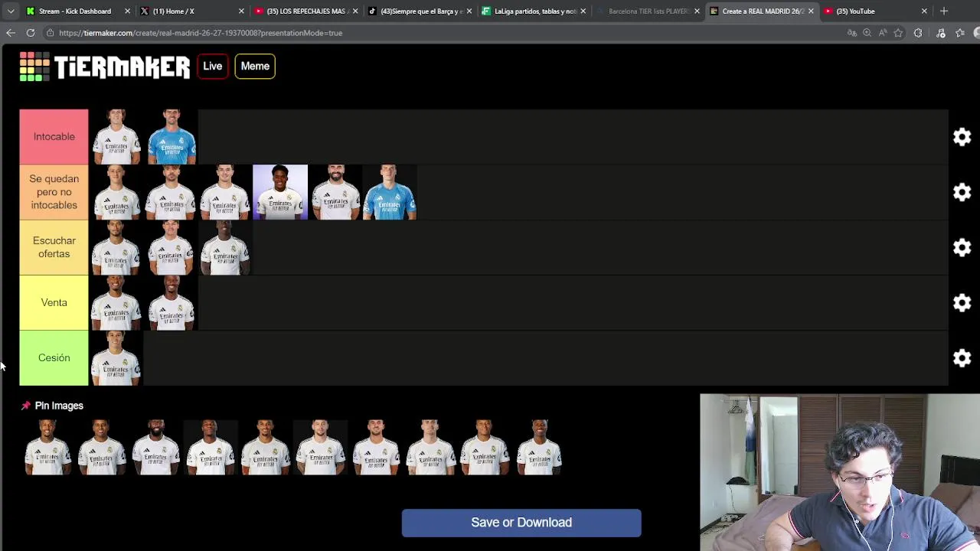
Task: Add page to favorites with star icon
Action: click(x=898, y=33)
